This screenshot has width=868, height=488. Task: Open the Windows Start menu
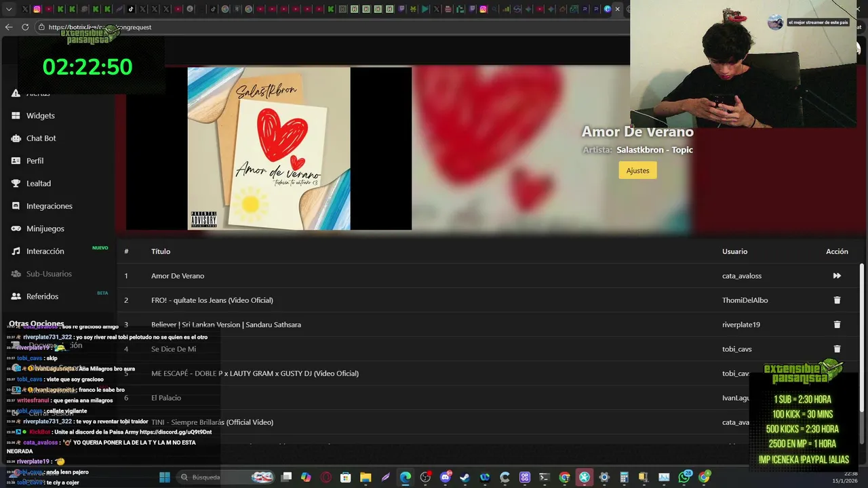(x=164, y=477)
